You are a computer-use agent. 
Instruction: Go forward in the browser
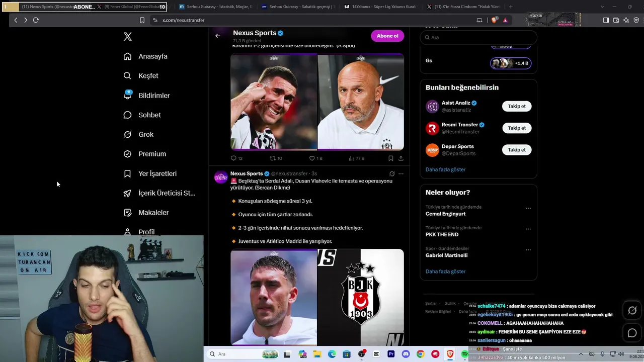click(26, 20)
